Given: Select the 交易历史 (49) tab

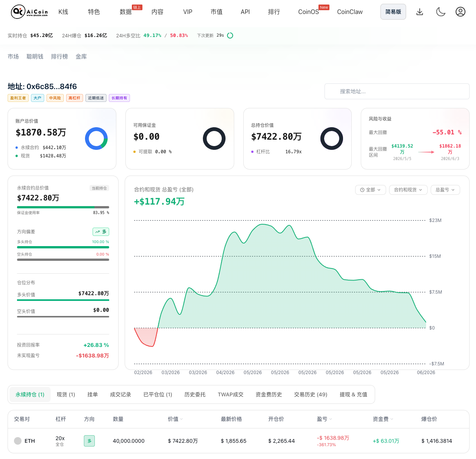Looking at the screenshot, I should pos(311,394).
